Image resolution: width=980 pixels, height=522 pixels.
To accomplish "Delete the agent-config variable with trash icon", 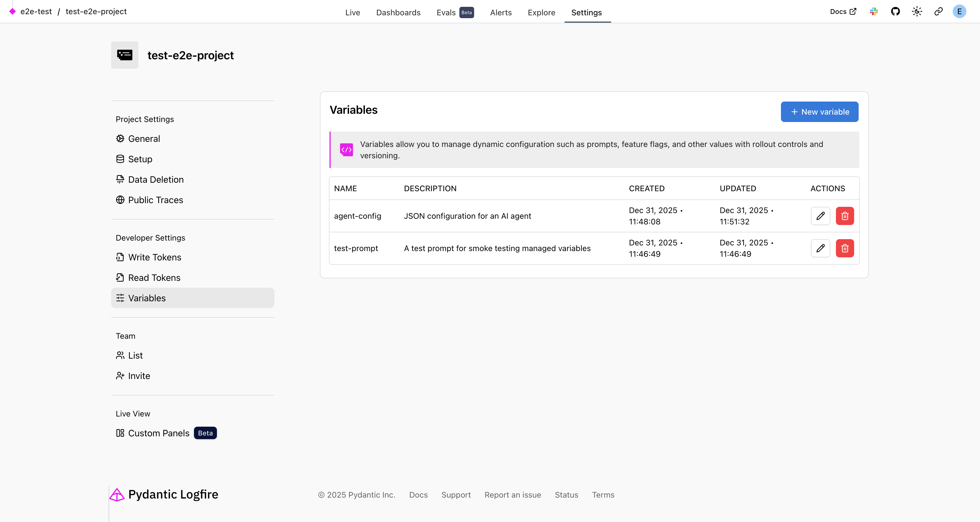I will point(844,216).
